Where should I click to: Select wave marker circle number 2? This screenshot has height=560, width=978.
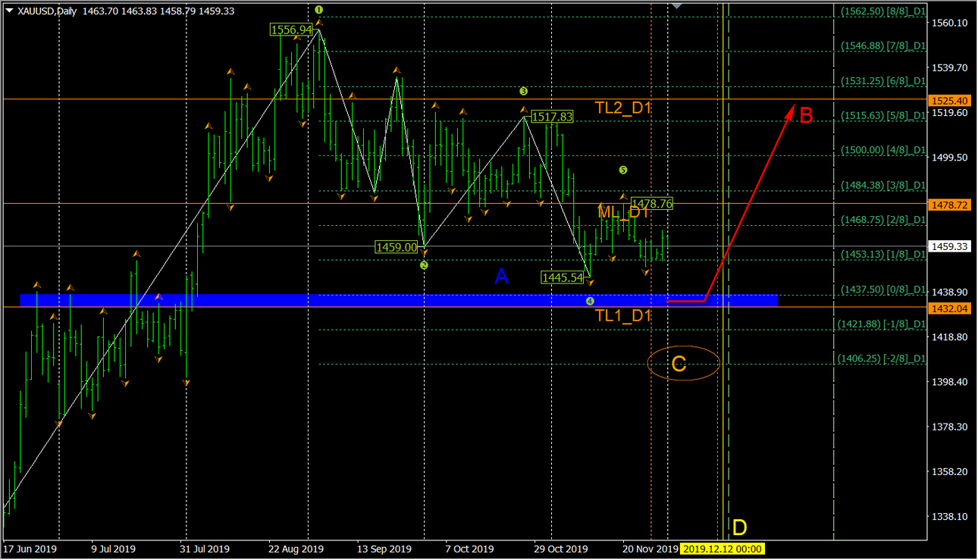(424, 264)
